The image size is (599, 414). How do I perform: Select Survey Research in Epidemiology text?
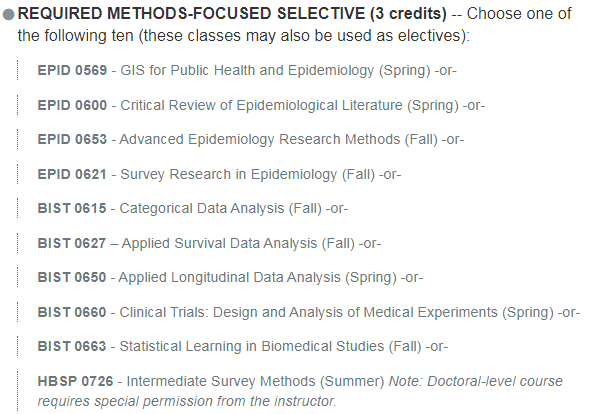point(228,175)
